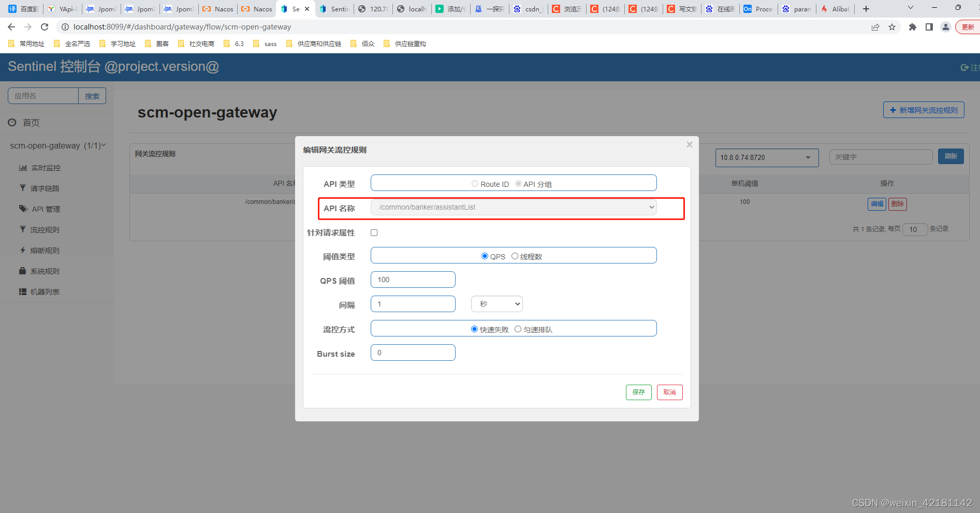Open a new browser tab with plus icon
Viewport: 980px width, 513px height.
pyautogui.click(x=866, y=9)
